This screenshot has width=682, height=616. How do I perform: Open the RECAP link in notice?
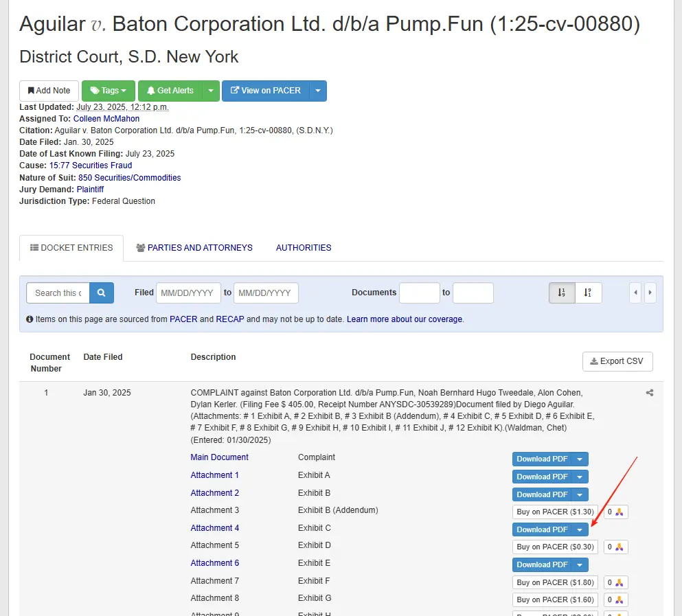click(x=230, y=319)
